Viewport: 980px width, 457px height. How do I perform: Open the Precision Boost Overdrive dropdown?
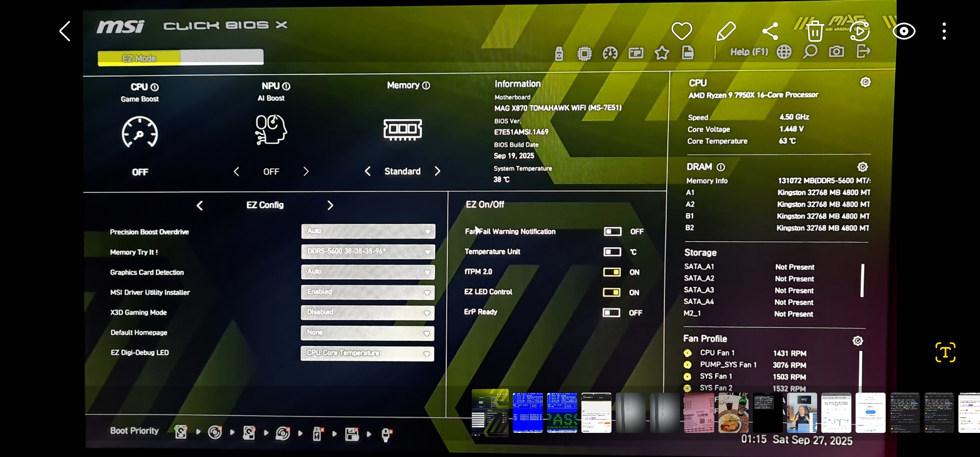[368, 231]
